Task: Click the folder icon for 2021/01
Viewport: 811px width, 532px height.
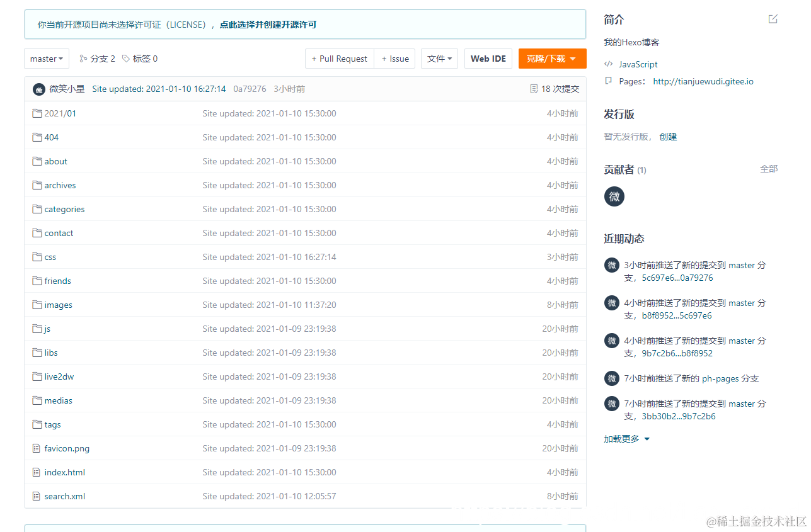Action: [x=37, y=113]
